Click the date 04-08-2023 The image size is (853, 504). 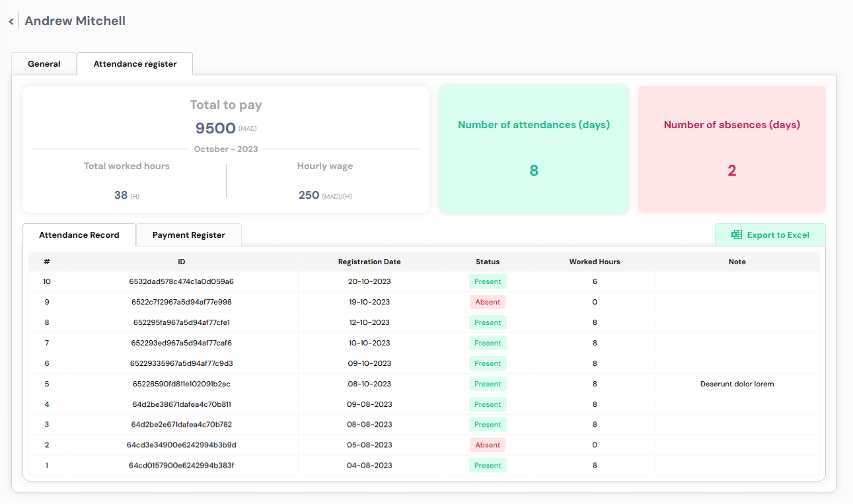[x=369, y=466]
